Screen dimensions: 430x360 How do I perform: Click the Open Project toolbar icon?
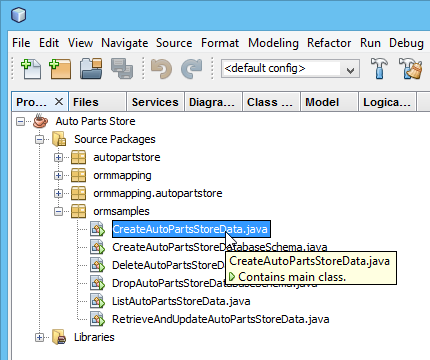click(x=91, y=69)
